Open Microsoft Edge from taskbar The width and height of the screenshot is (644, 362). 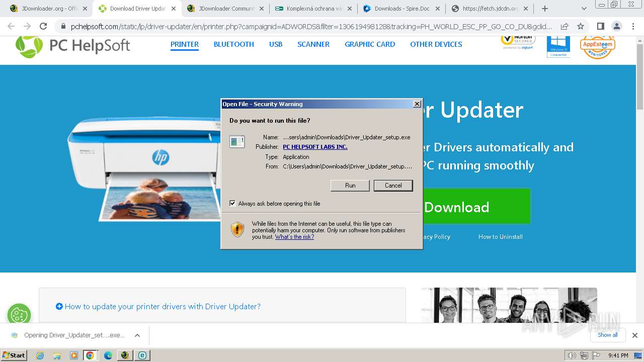108,355
